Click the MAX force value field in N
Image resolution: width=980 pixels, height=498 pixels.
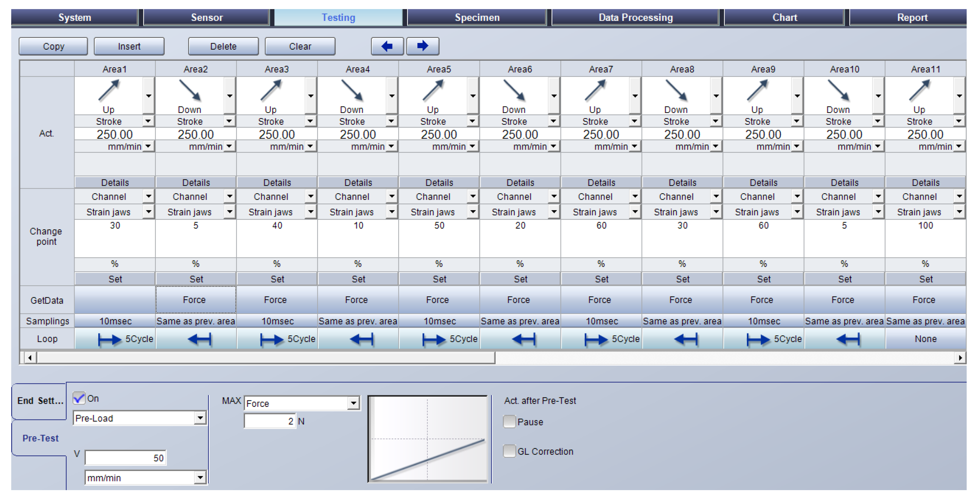269,421
